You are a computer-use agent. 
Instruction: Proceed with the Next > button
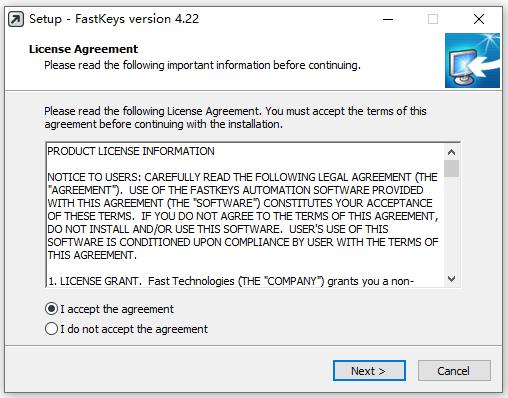click(x=369, y=371)
